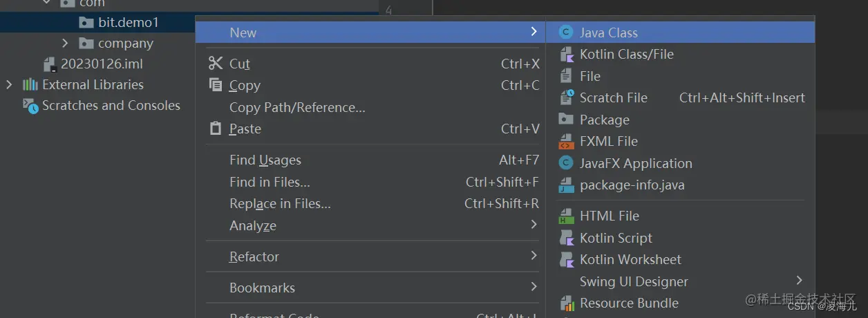Image resolution: width=868 pixels, height=318 pixels.
Task: Choose Kotlin Class/File menu entry
Action: pyautogui.click(x=680, y=54)
